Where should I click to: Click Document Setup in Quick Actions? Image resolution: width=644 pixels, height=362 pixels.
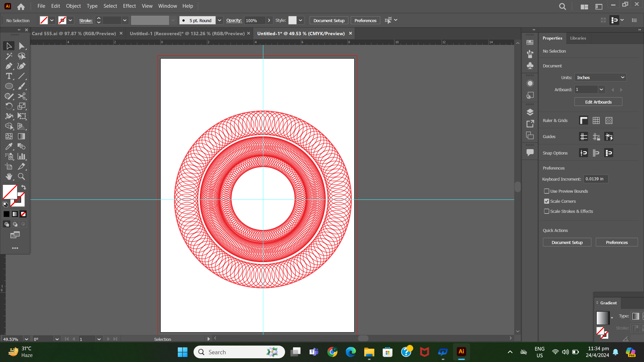coord(567,242)
